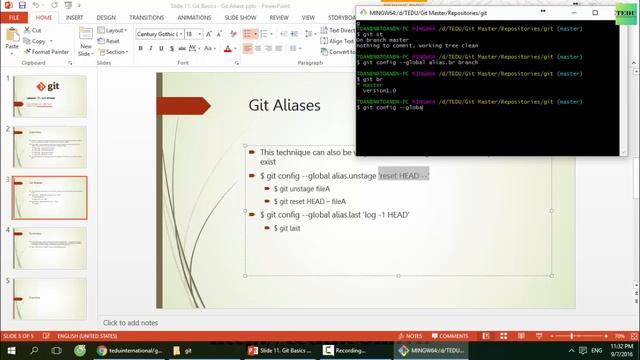
Task: Switch to the ANIMATIONS tab
Action: coord(194,18)
